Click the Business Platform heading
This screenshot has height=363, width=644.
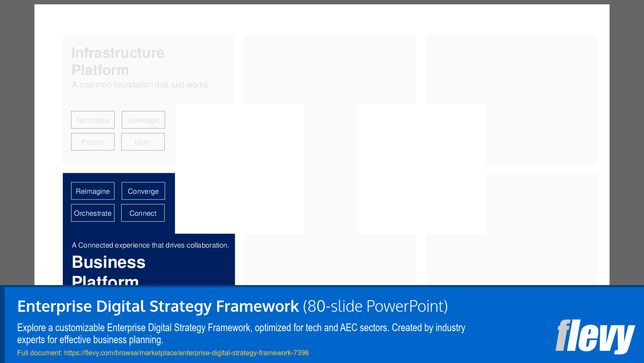coord(108,270)
